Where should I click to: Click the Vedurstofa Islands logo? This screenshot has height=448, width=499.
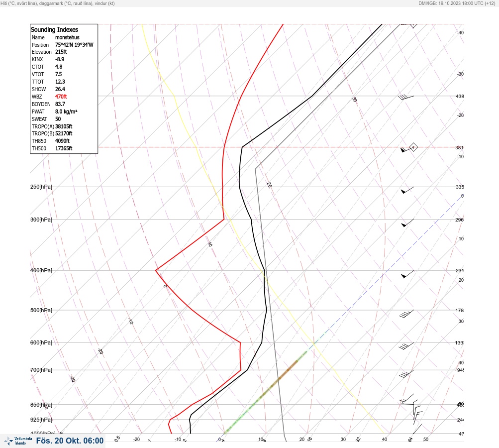click(x=18, y=441)
